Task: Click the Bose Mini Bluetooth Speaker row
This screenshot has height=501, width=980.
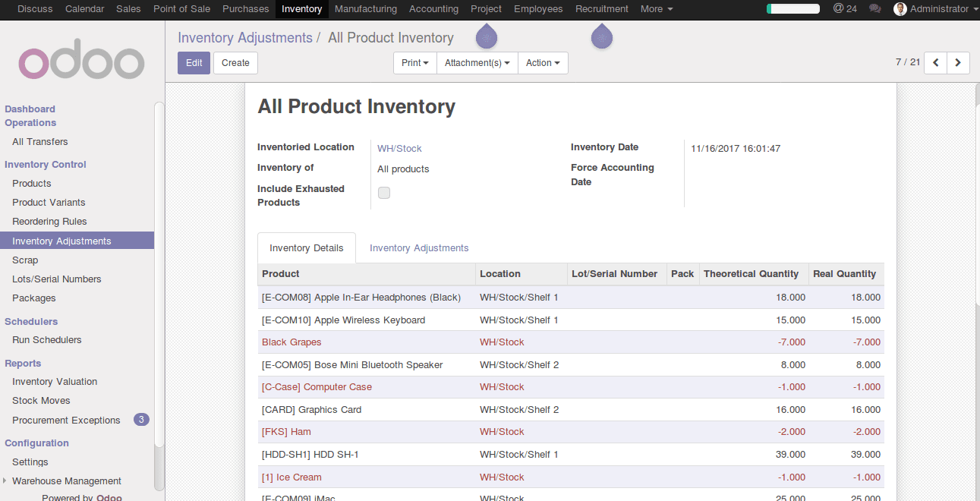Action: tap(571, 365)
